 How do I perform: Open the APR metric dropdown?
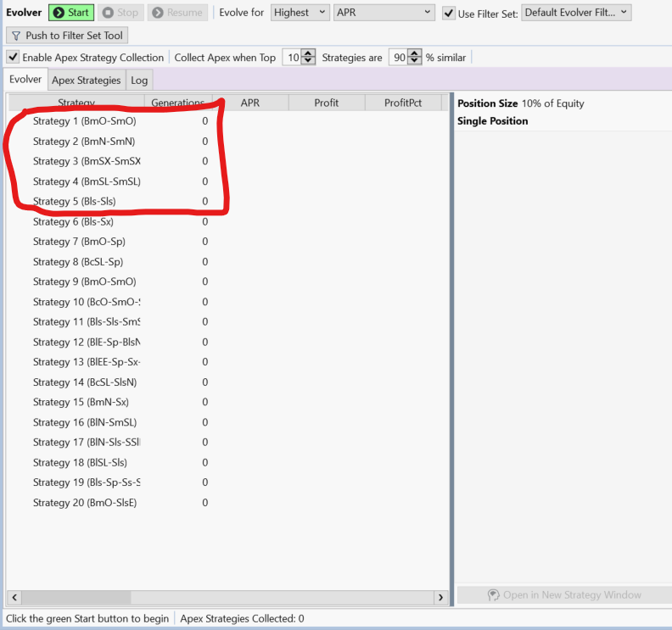pos(384,13)
